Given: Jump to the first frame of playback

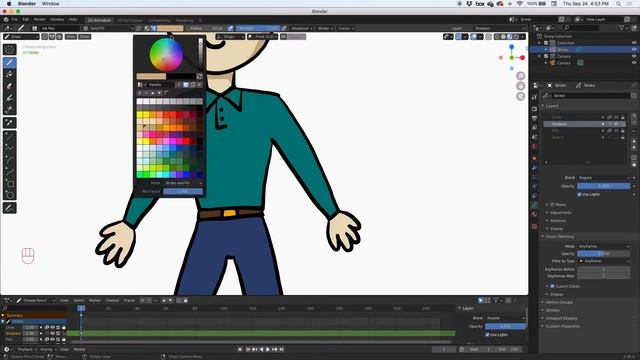Looking at the screenshot, I should point(248,349).
